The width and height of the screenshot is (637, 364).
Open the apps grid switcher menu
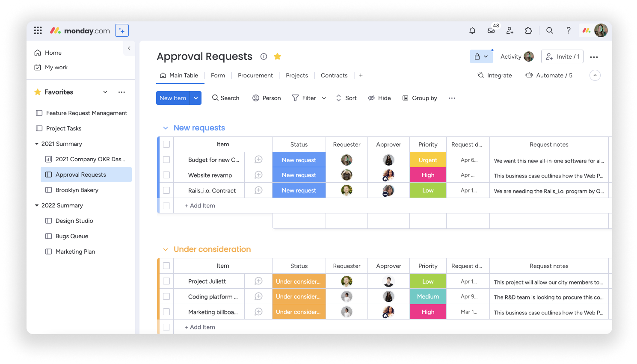tap(38, 30)
